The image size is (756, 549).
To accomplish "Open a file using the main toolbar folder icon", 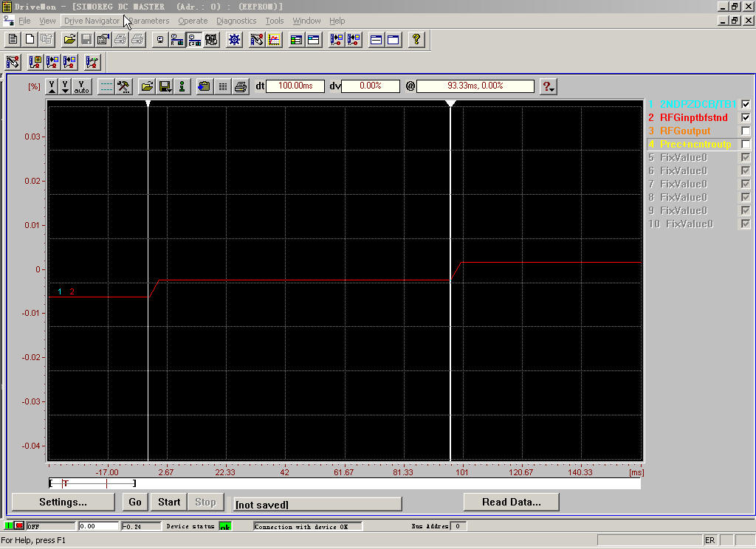I will [x=69, y=40].
